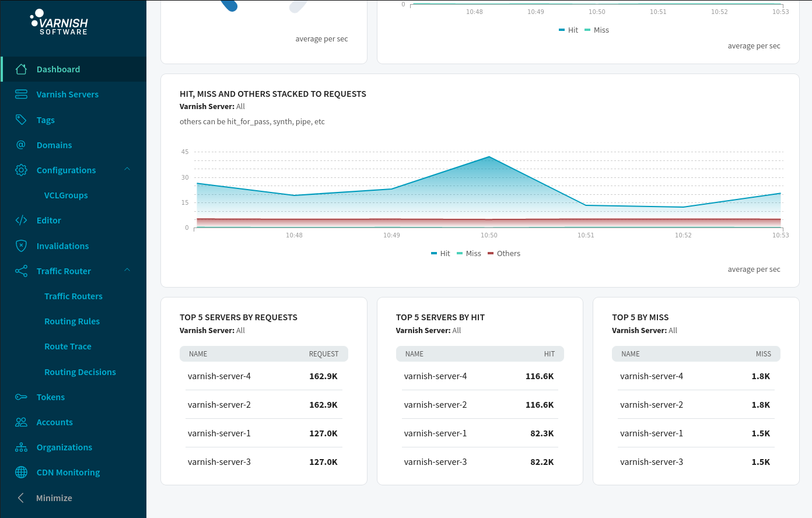812x518 pixels.
Task: Click the Top 5 Servers By Hit title
Action: [440, 317]
